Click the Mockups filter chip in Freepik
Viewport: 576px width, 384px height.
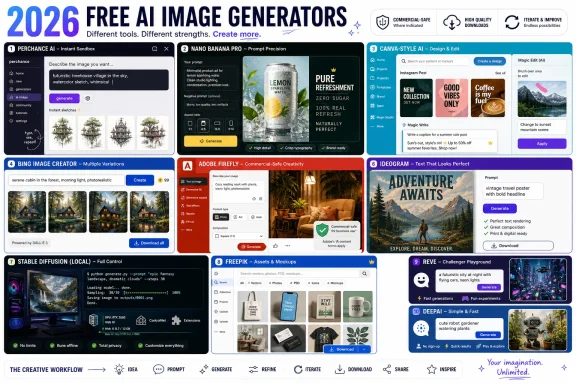tap(335, 283)
